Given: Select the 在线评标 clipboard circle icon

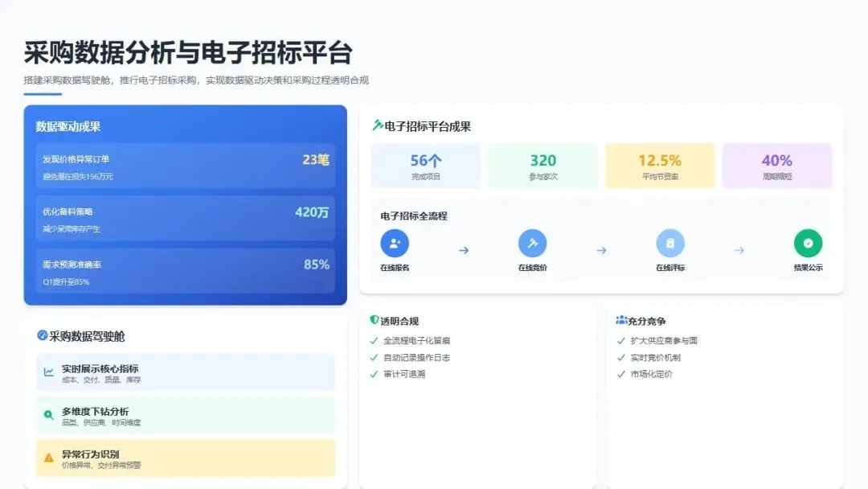Looking at the screenshot, I should pyautogui.click(x=670, y=243).
